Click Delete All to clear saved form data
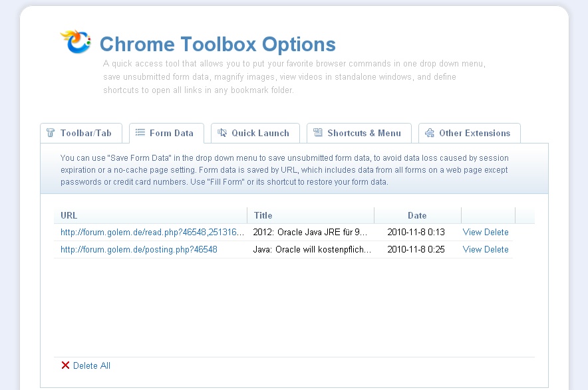This screenshot has width=588, height=390. coord(91,365)
